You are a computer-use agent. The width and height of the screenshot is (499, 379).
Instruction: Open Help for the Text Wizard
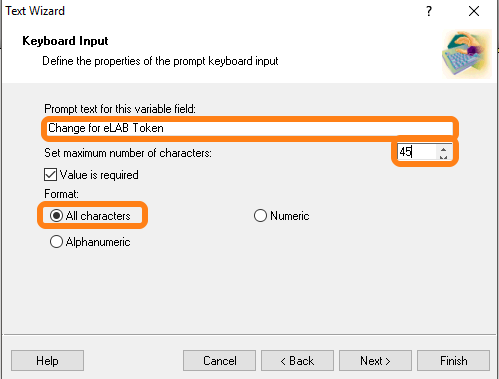[x=47, y=361]
